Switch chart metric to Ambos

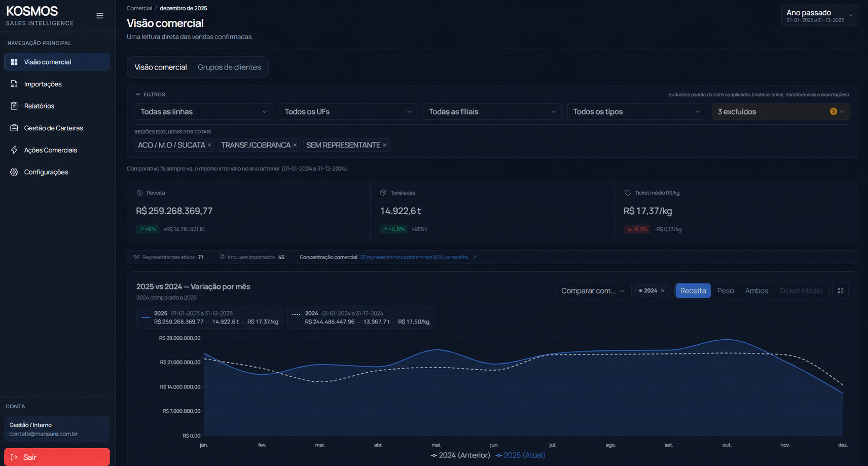pos(756,291)
